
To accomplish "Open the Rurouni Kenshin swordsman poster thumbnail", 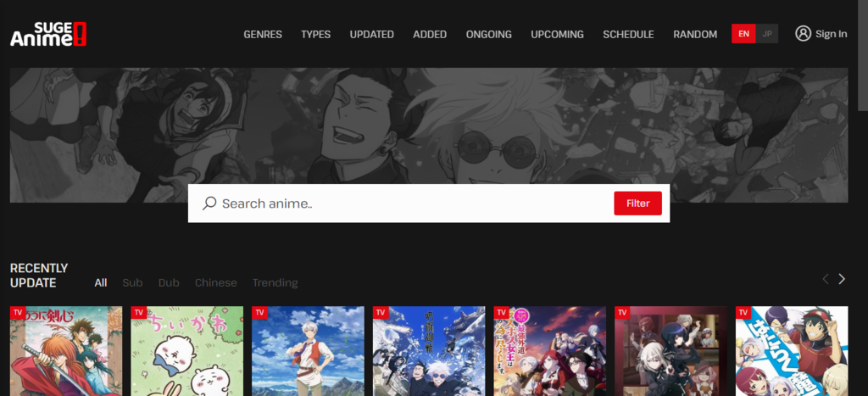I will pyautogui.click(x=66, y=351).
